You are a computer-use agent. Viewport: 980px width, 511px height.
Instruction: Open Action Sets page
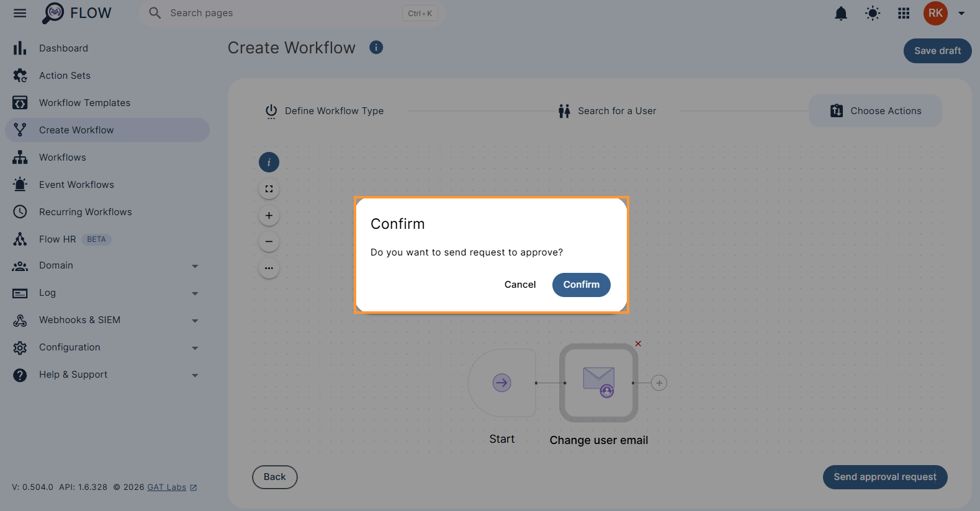[x=107, y=76]
